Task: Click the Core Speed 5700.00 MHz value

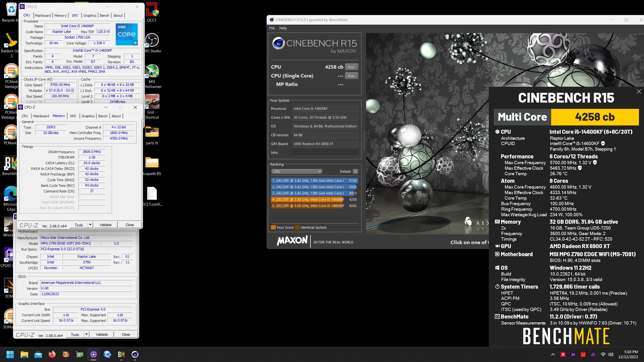Action: pos(60,85)
